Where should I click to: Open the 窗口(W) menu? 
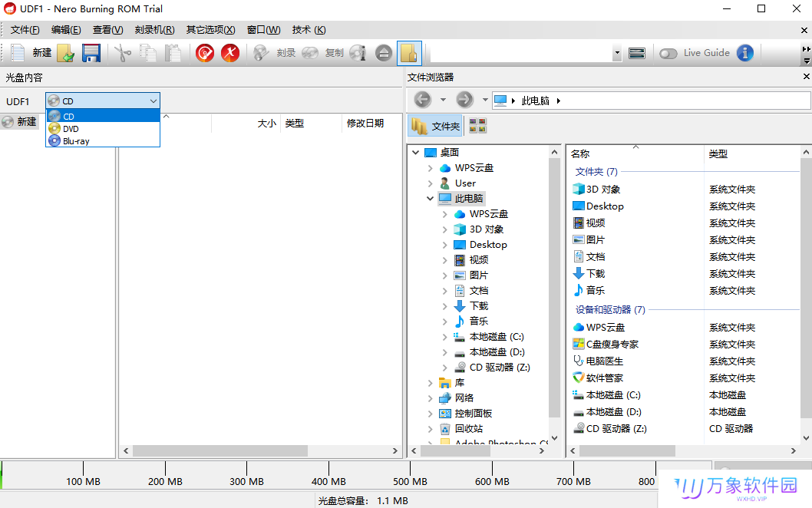point(263,30)
